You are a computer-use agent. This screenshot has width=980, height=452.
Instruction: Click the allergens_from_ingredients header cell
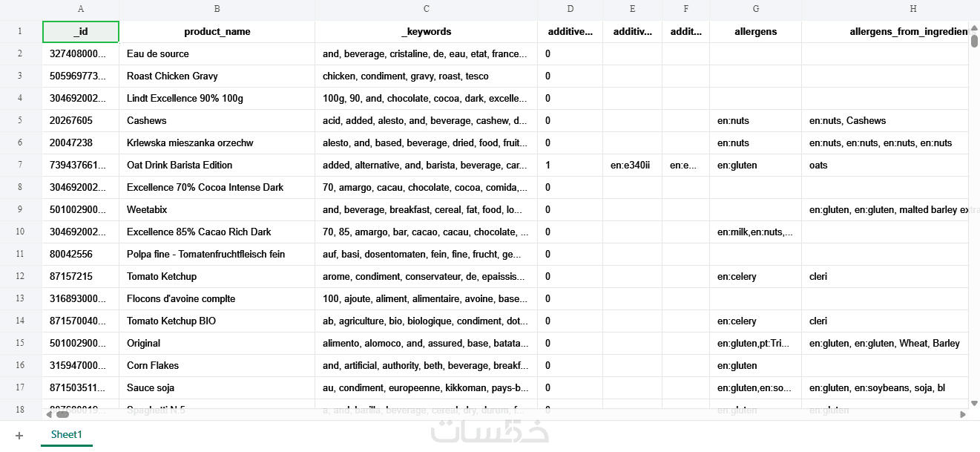pos(885,32)
